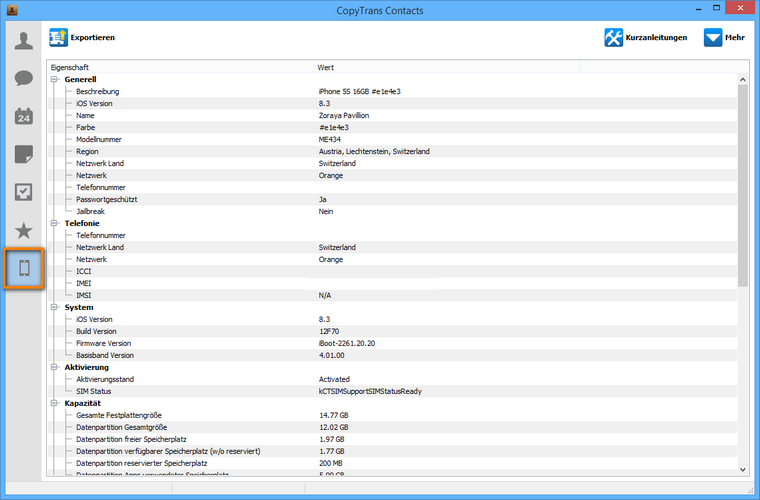The height and width of the screenshot is (500, 760).
Task: Click the scrollbar up arrow
Action: [x=743, y=79]
